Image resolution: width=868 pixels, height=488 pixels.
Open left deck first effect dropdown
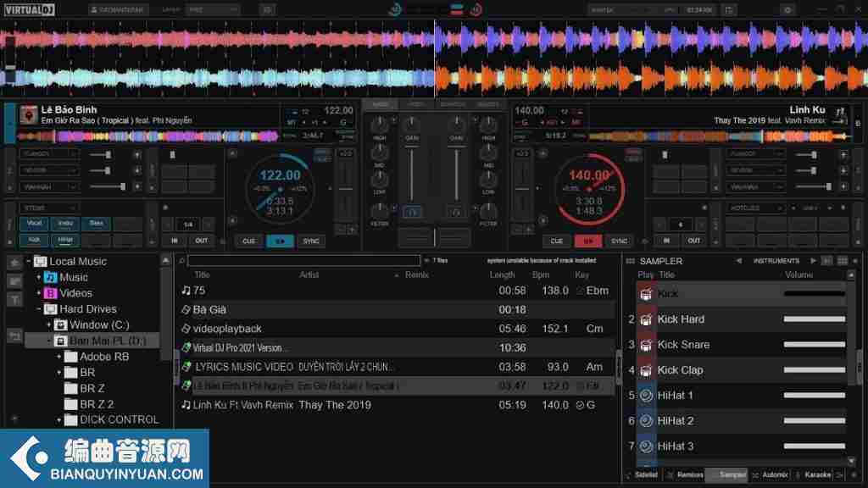pos(49,154)
